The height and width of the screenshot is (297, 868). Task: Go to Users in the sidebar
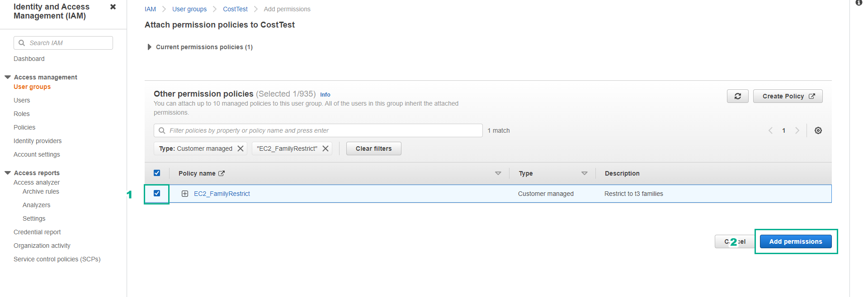coord(22,100)
